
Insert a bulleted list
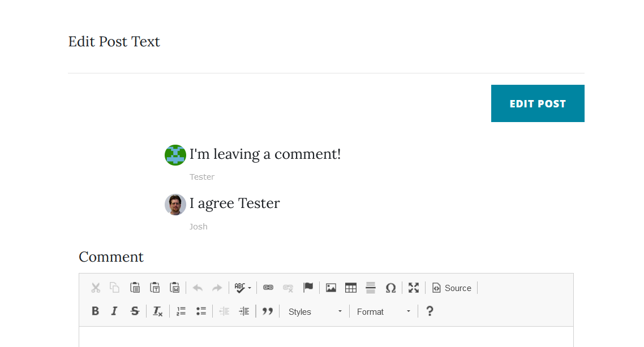pos(201,311)
